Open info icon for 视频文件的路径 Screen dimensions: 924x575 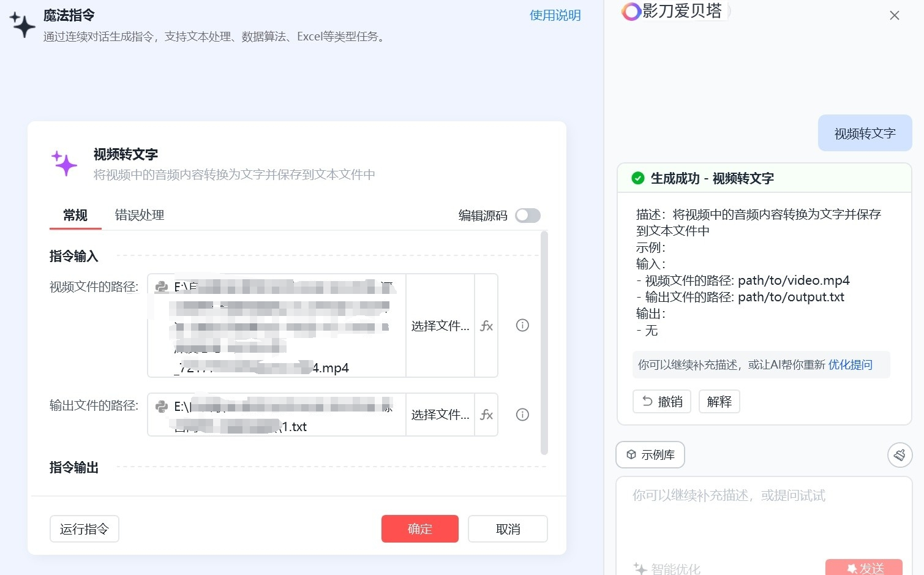[522, 325]
